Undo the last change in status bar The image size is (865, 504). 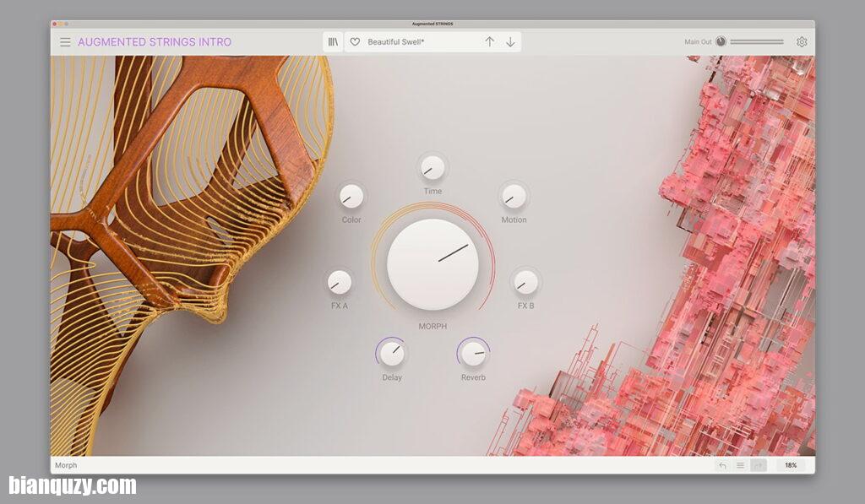tap(722, 465)
